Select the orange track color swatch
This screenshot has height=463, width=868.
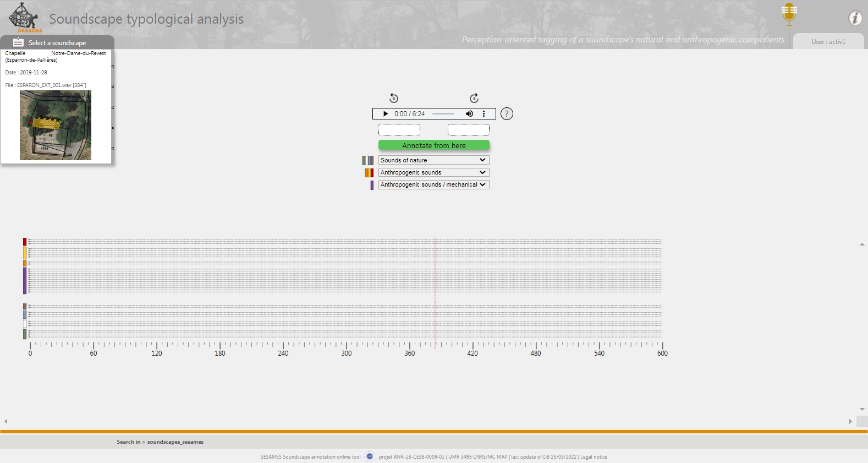tap(25, 263)
